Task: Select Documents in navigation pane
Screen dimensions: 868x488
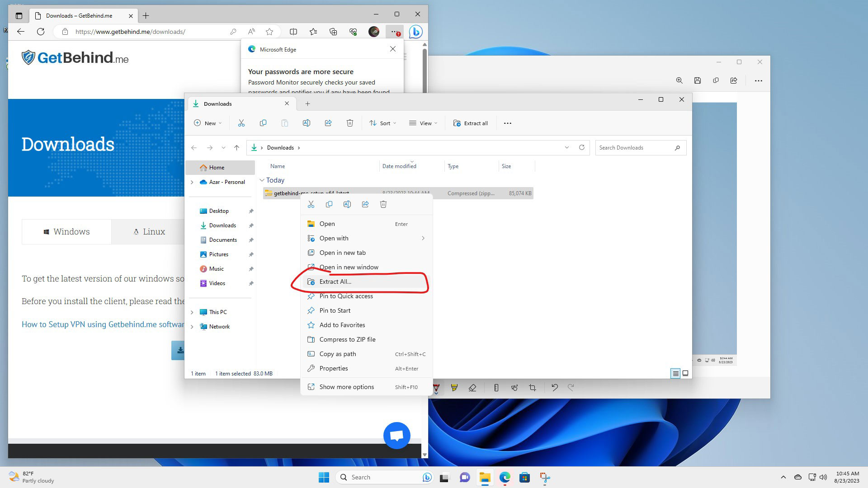Action: tap(223, 240)
